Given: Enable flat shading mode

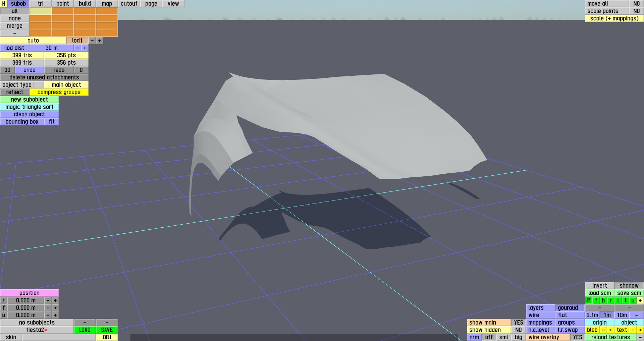Looking at the screenshot, I should 570,315.
